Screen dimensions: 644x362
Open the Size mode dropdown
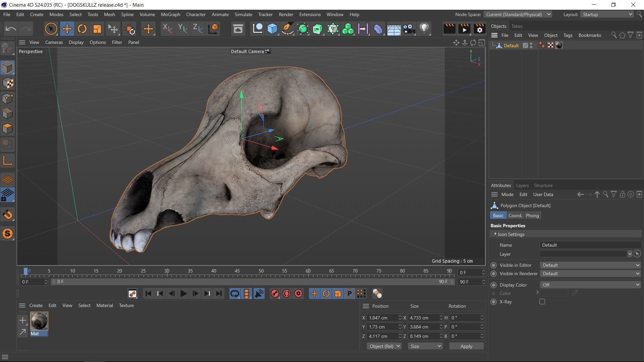425,346
